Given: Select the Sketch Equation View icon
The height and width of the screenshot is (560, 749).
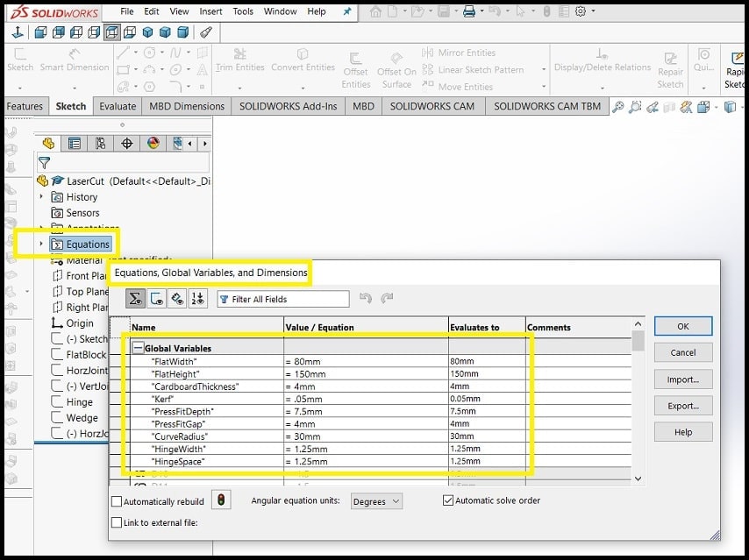Looking at the screenshot, I should 156,299.
